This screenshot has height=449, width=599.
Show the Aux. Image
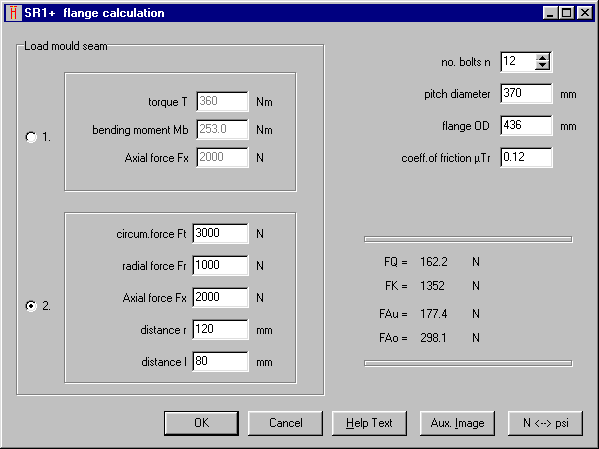pyautogui.click(x=457, y=423)
